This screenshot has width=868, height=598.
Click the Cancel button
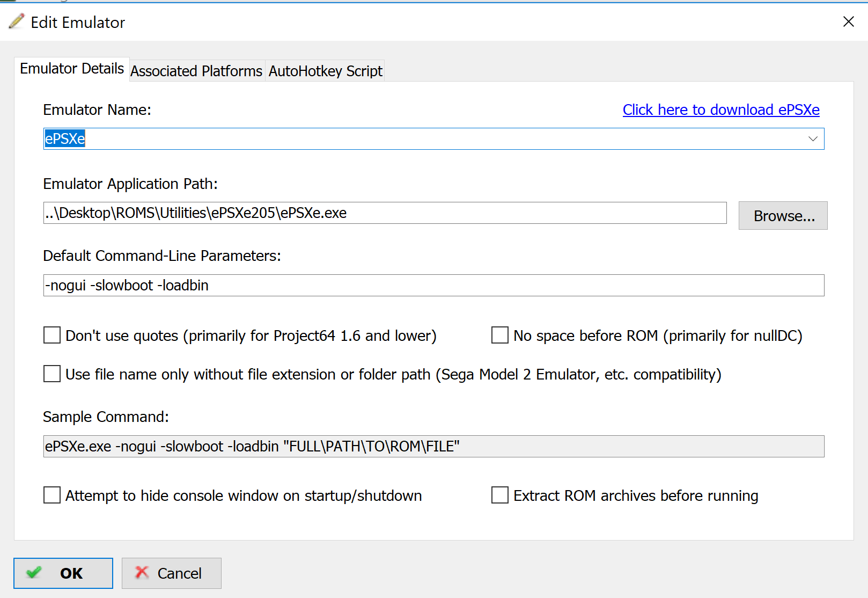coord(172,573)
